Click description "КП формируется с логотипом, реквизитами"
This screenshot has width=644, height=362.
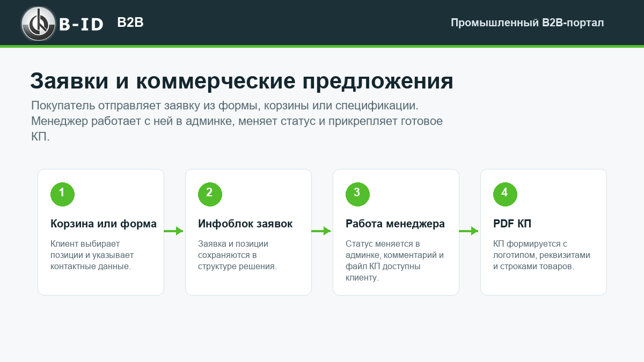coord(541,255)
